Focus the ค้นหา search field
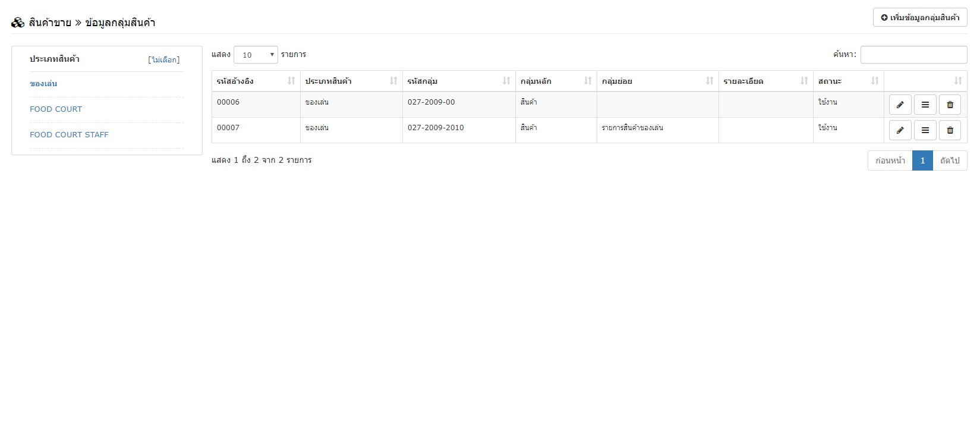 [x=913, y=55]
